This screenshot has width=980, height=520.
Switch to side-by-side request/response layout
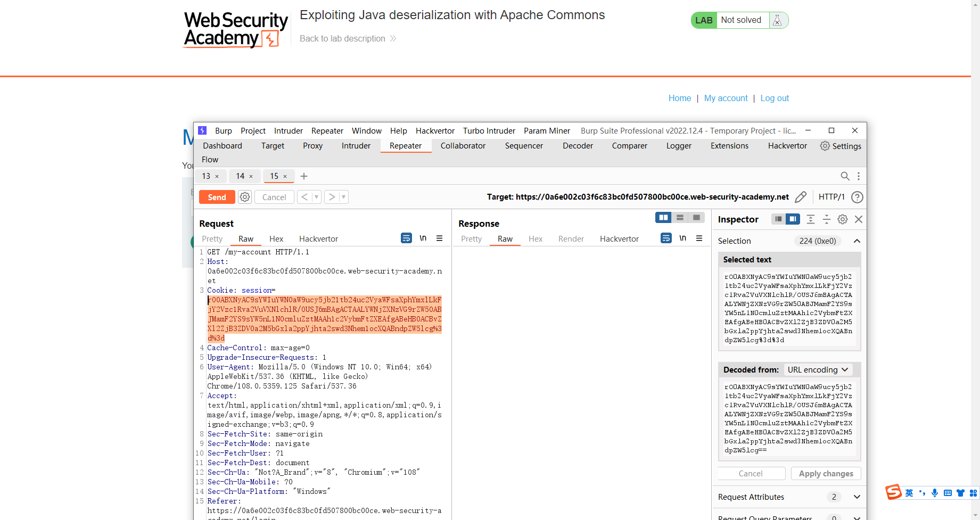(x=663, y=217)
